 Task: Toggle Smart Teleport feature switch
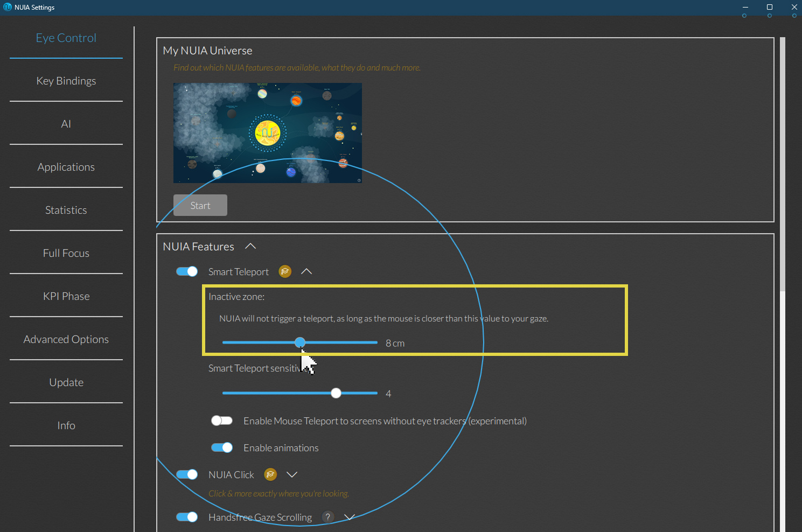pos(187,271)
